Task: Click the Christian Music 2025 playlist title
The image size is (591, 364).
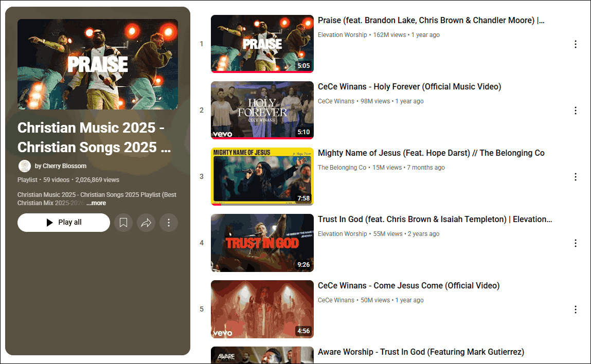Action: (x=94, y=138)
